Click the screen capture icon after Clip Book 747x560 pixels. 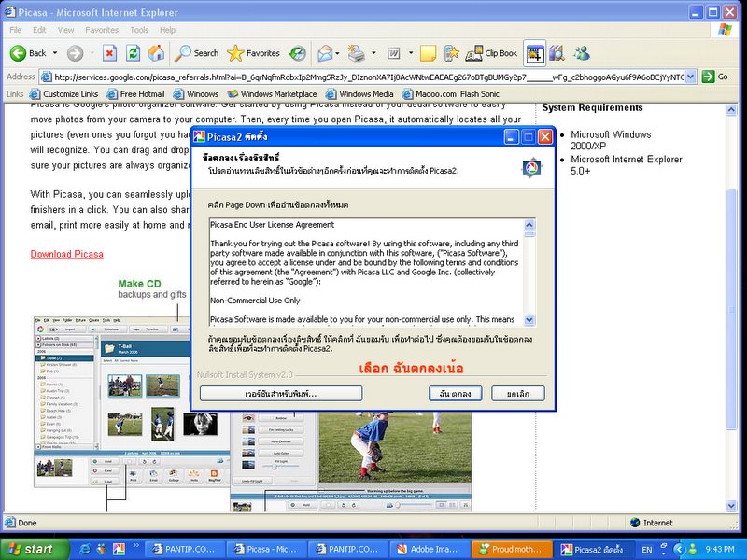534,53
